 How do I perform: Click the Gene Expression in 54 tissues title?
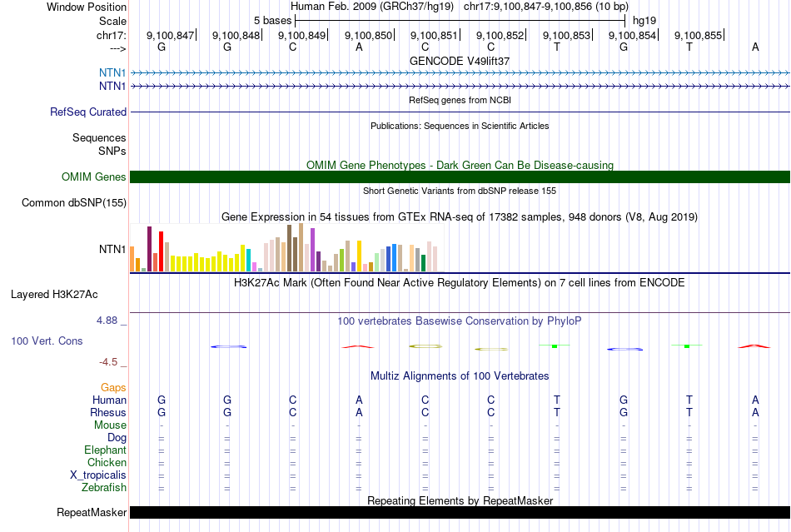pos(460,216)
